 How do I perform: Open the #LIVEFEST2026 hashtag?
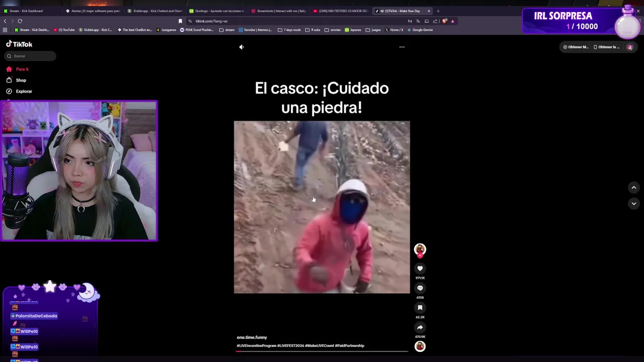[x=290, y=346]
